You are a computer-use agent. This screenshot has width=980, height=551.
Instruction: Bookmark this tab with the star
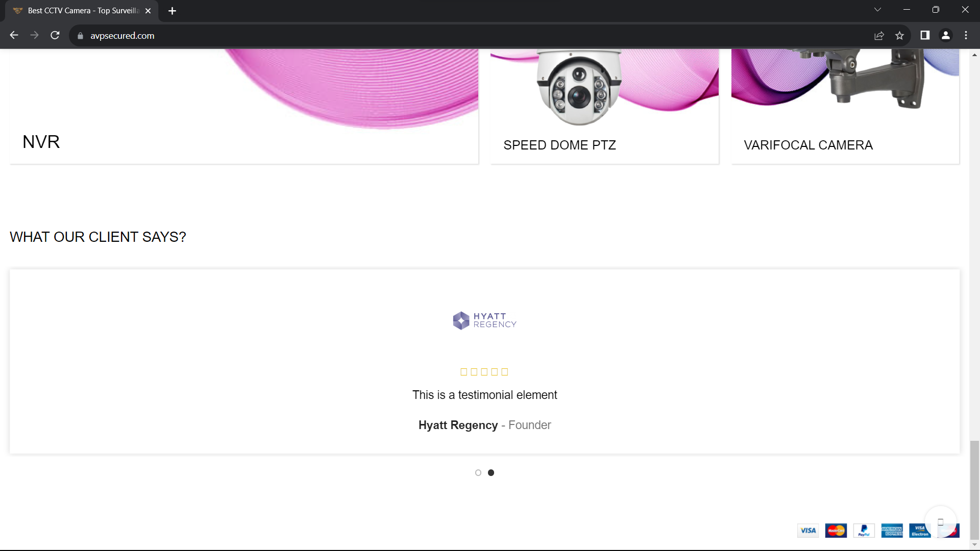click(x=899, y=36)
